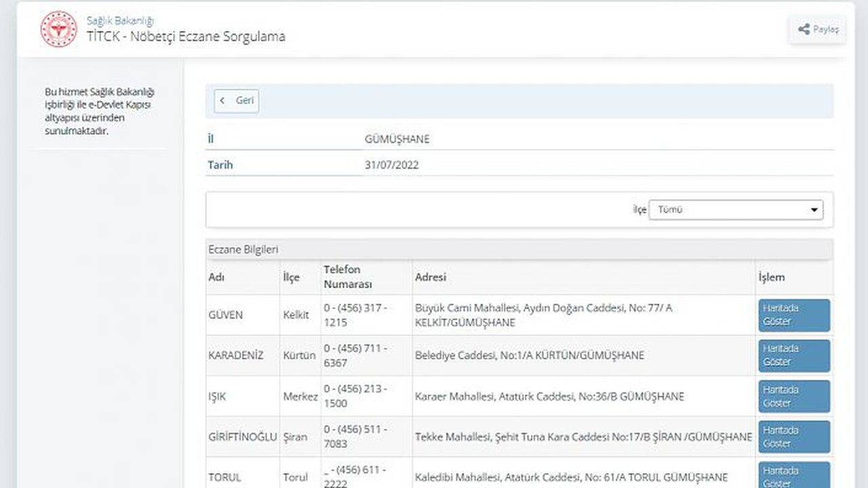
Task: Select the Kürtün district cell
Action: click(299, 356)
